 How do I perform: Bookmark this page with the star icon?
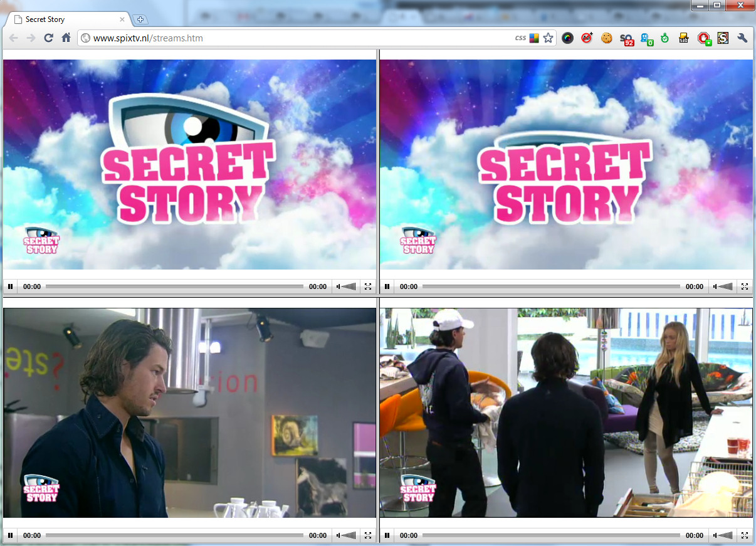[x=549, y=38]
